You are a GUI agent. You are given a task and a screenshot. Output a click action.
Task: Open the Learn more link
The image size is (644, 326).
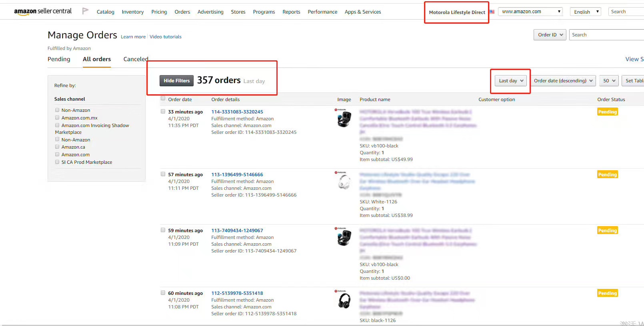[x=133, y=37]
